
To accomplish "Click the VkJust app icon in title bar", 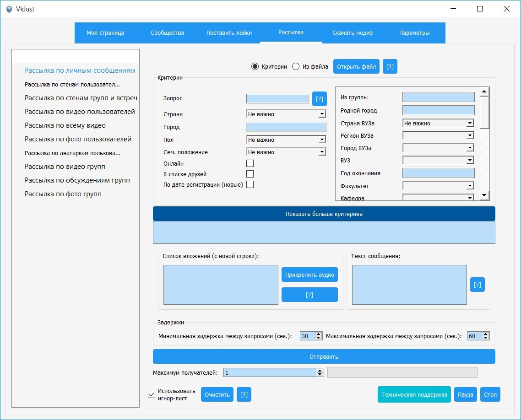I will point(9,9).
